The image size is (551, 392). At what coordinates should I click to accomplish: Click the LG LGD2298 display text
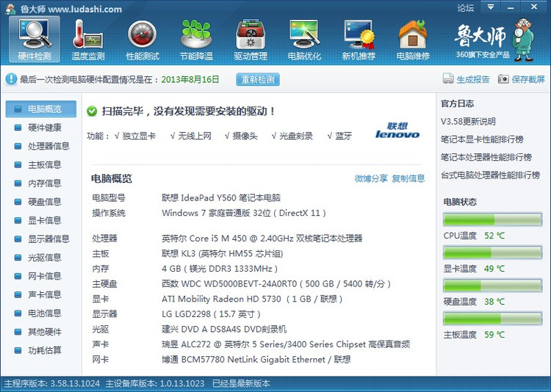click(211, 314)
